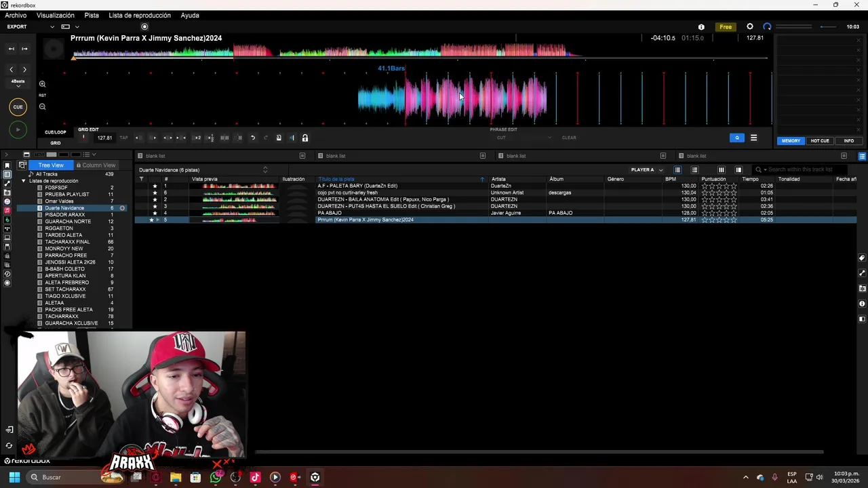This screenshot has height=488, width=868.
Task: Switch browser to Tree View
Action: [x=51, y=165]
